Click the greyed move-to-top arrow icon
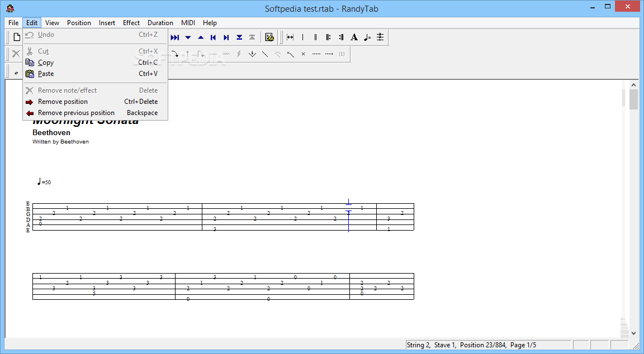This screenshot has width=644, height=354. (x=252, y=37)
